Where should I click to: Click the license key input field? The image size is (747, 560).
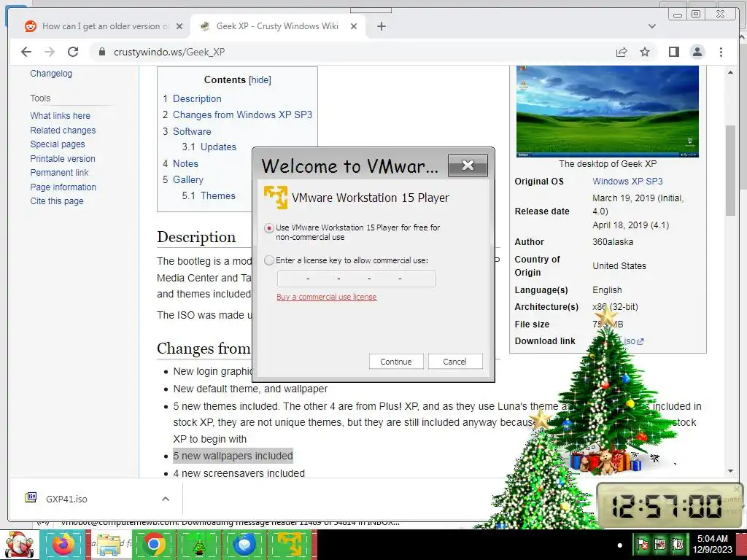click(x=356, y=279)
